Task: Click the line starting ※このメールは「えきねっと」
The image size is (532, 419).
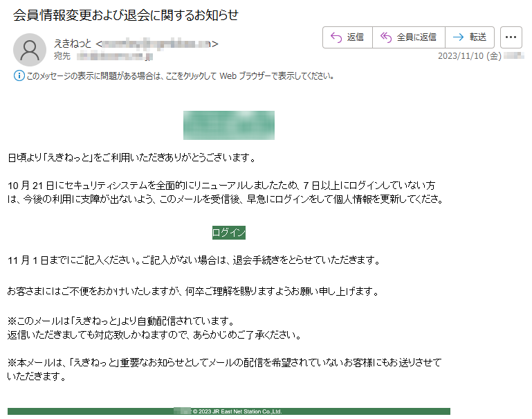Action: point(121,321)
